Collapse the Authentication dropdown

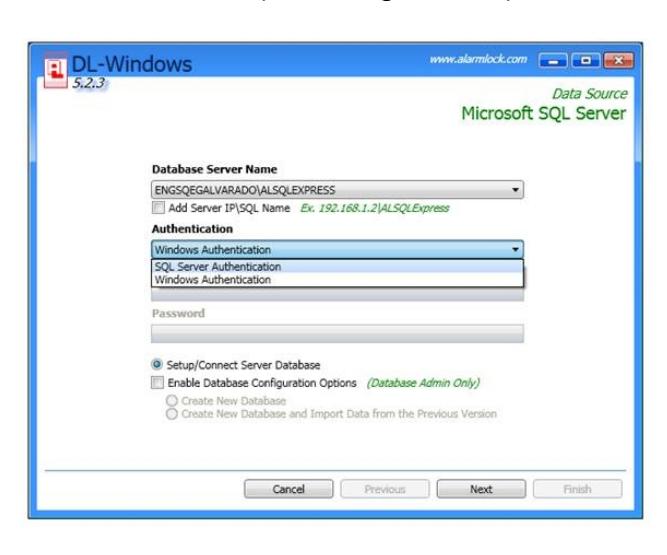click(337, 249)
